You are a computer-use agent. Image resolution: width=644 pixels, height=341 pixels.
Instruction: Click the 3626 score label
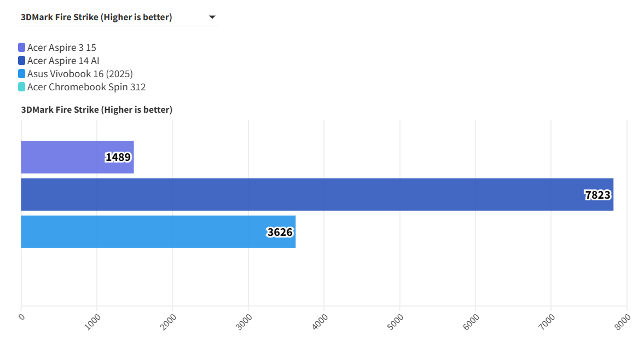(280, 232)
